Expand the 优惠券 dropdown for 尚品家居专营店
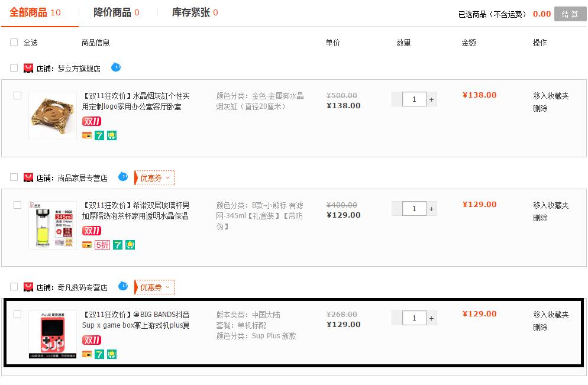Image resolution: width=588 pixels, height=385 pixels. [153, 177]
